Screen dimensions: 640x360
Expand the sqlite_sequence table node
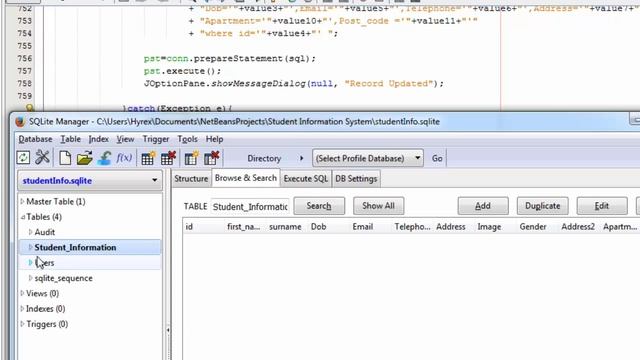click(31, 278)
